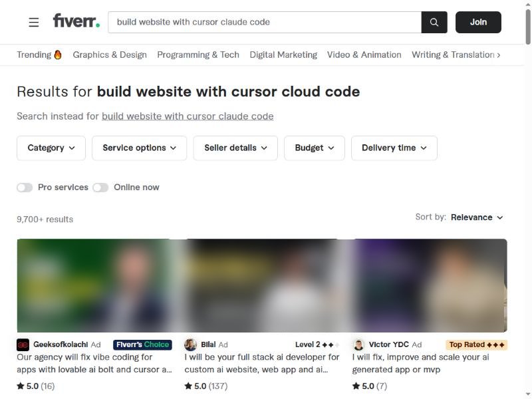Open the Service options dropdown

pyautogui.click(x=140, y=148)
